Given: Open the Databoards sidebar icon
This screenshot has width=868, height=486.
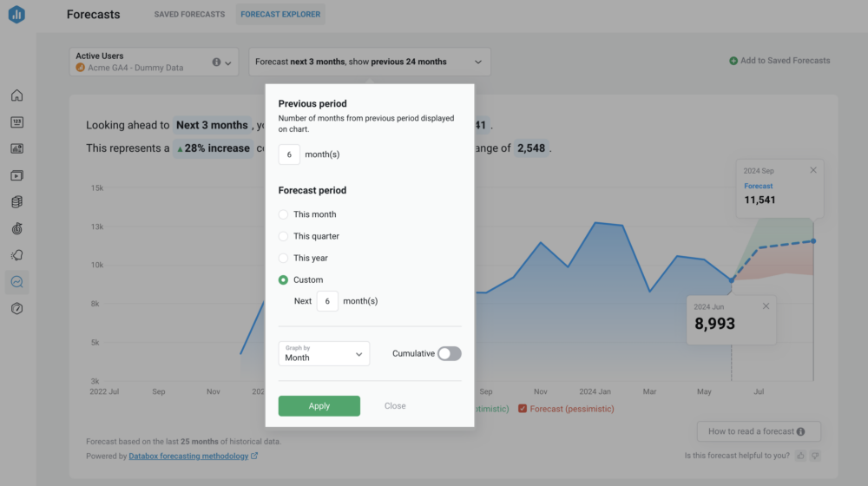Looking at the screenshot, I should pyautogui.click(x=17, y=148).
